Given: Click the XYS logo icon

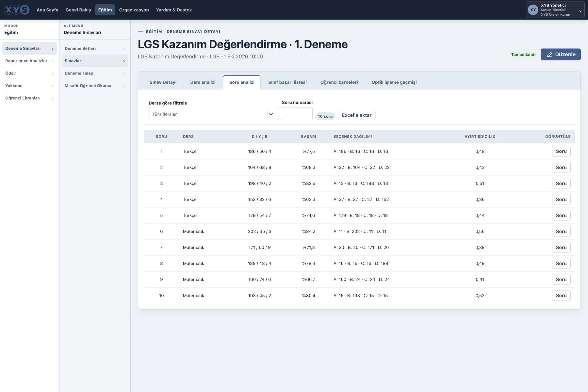Looking at the screenshot, I should (x=17, y=10).
